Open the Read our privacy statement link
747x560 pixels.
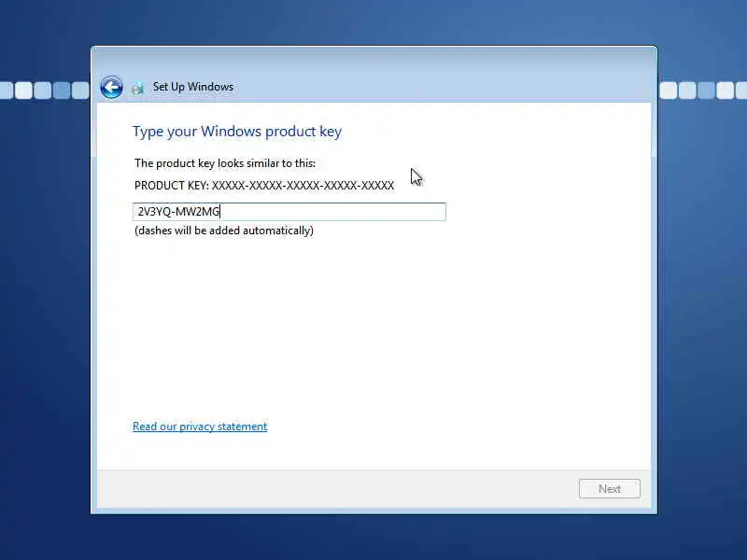coord(200,427)
